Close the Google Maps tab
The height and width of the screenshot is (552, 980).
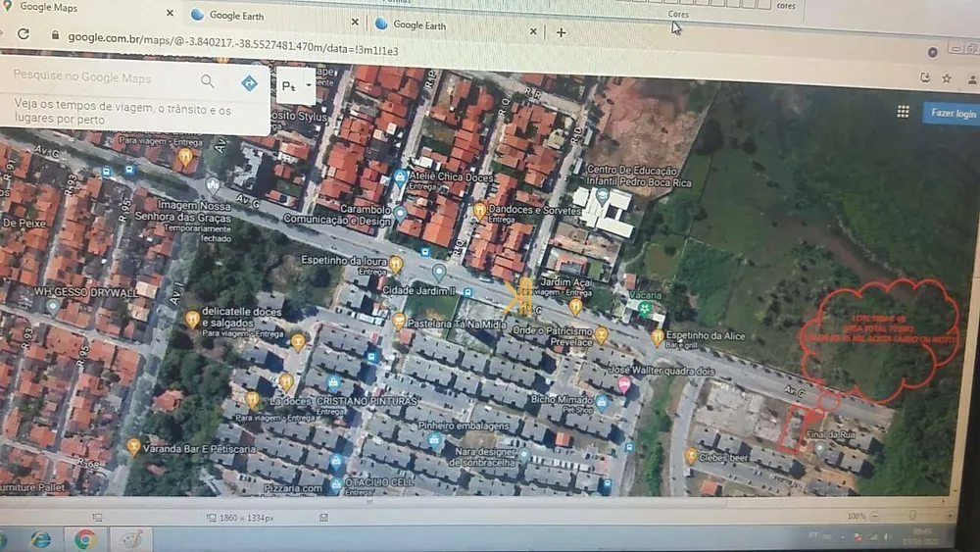170,13
